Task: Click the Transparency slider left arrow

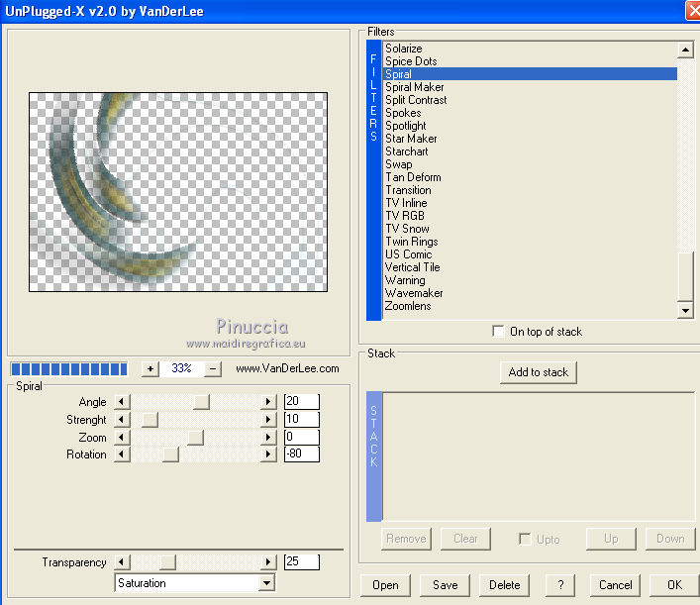Action: click(123, 562)
